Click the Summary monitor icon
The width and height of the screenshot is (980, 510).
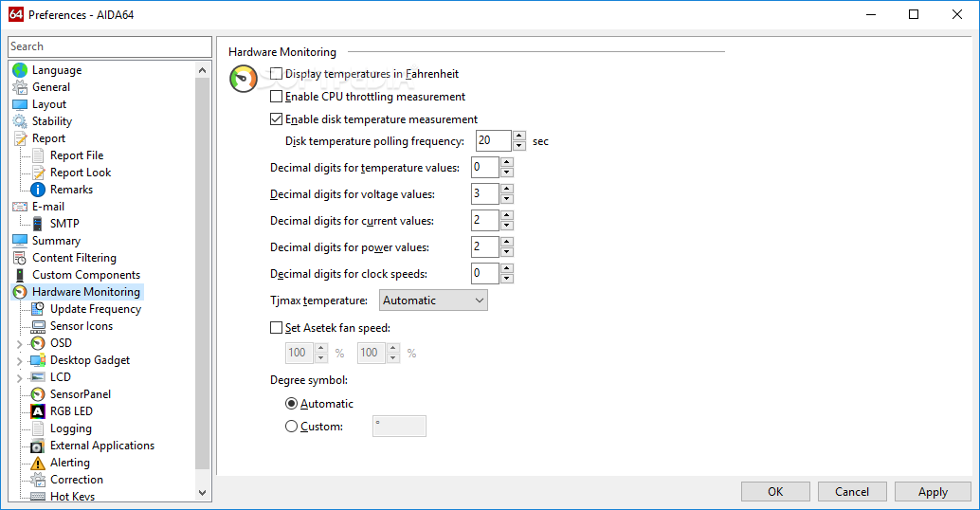(20, 241)
